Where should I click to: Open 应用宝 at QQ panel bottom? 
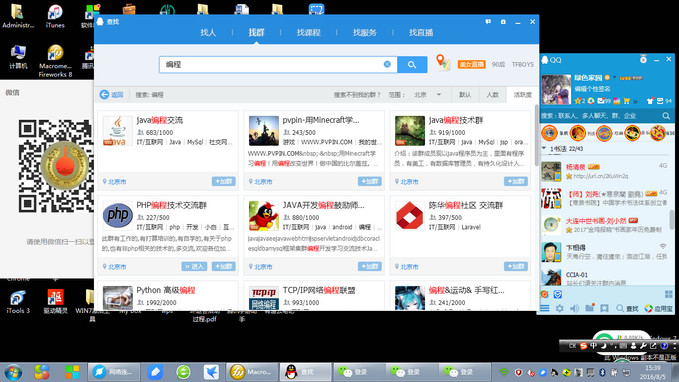[x=659, y=308]
